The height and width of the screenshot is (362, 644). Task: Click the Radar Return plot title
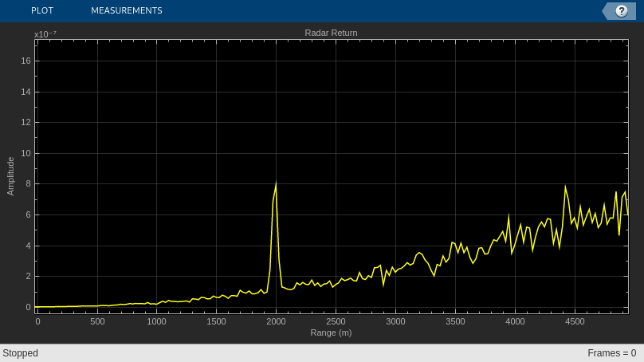tap(331, 33)
